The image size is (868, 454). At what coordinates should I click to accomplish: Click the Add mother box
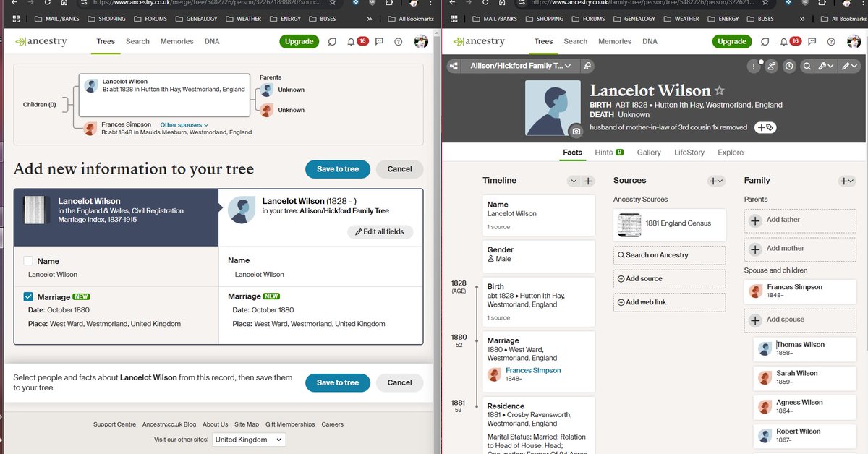click(x=800, y=249)
